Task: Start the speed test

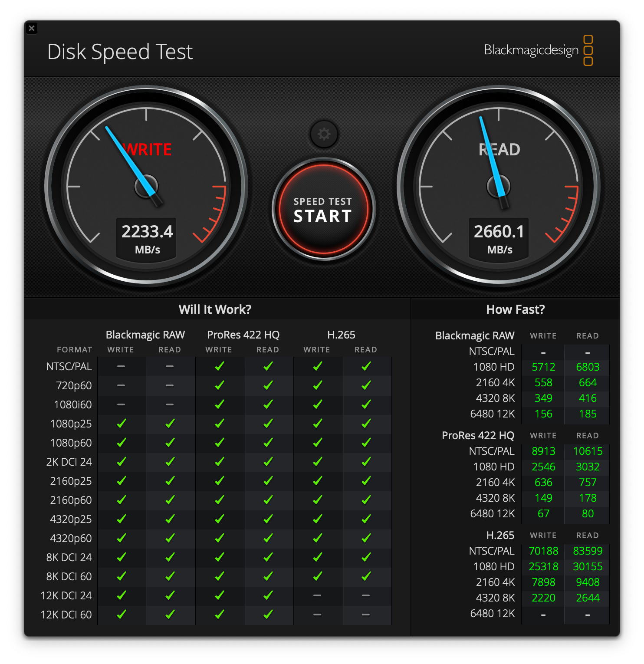Action: [x=323, y=210]
